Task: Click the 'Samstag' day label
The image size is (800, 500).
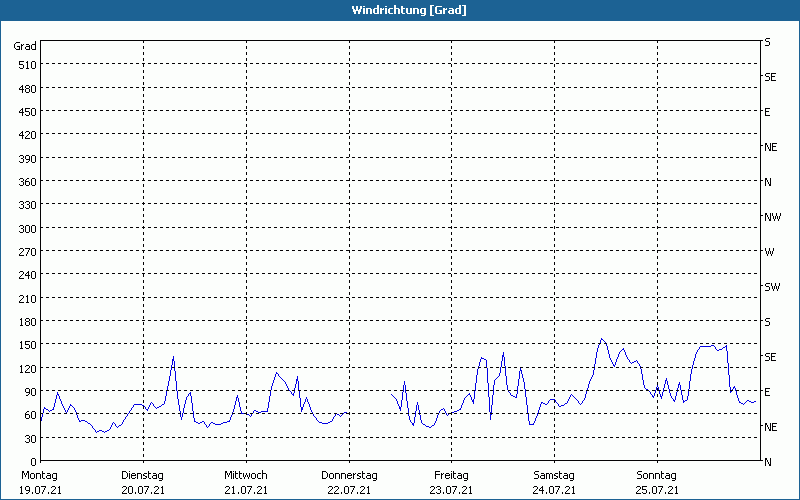Action: click(554, 476)
